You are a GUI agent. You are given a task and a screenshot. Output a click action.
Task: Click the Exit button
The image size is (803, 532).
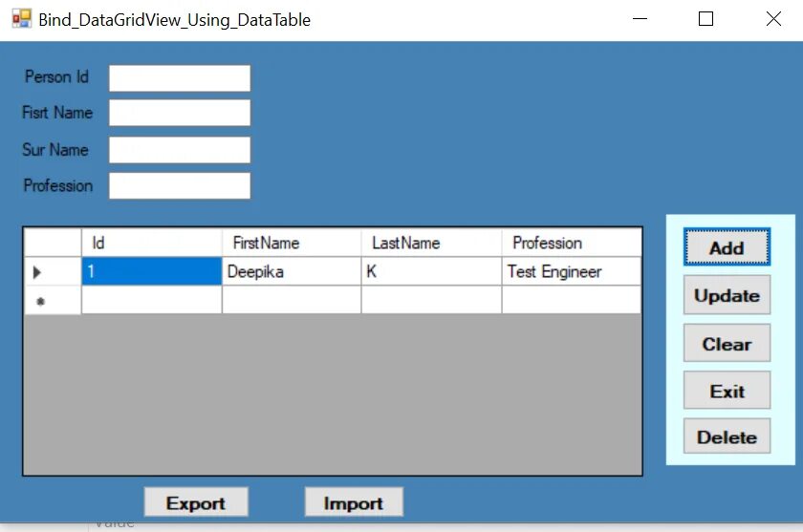click(x=727, y=391)
